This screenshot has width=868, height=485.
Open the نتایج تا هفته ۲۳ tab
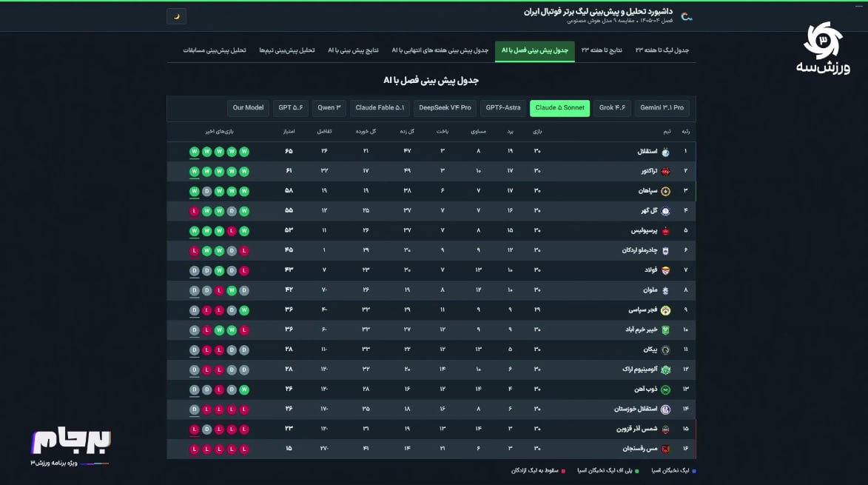click(602, 50)
